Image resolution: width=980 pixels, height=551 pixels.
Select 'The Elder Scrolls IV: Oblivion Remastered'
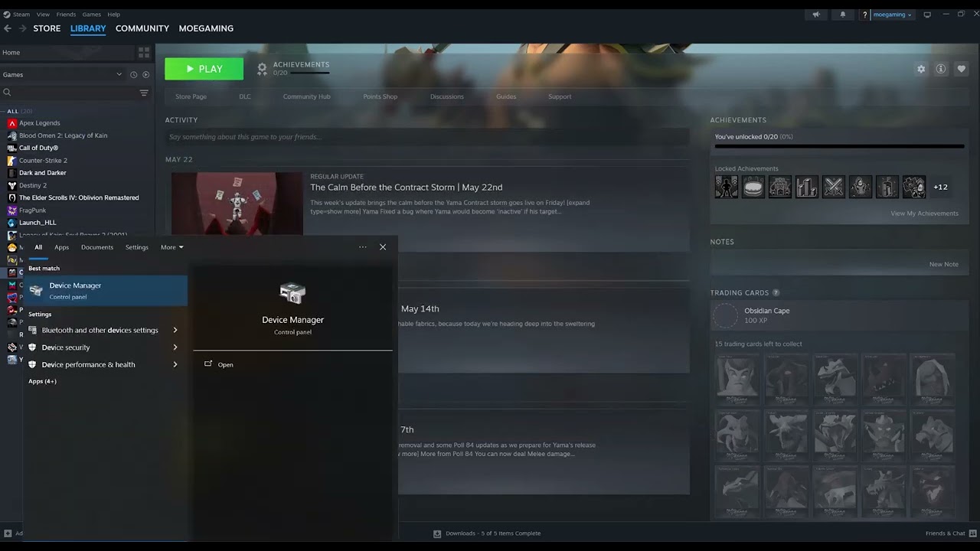79,197
